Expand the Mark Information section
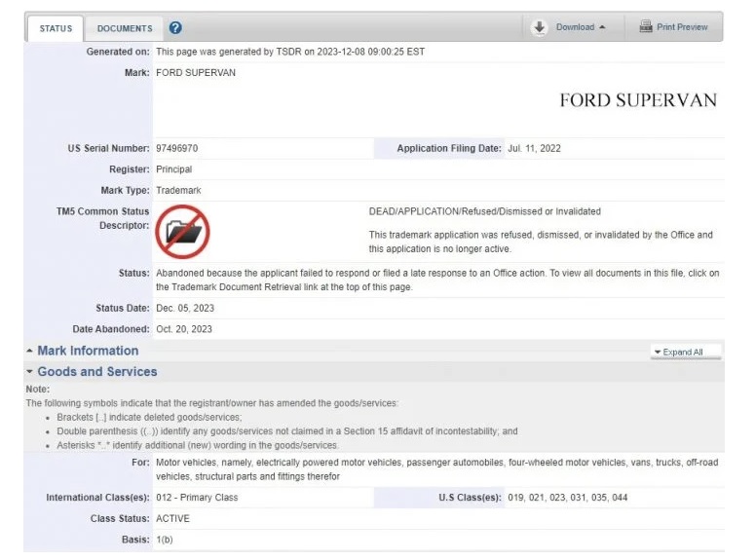 pos(88,351)
